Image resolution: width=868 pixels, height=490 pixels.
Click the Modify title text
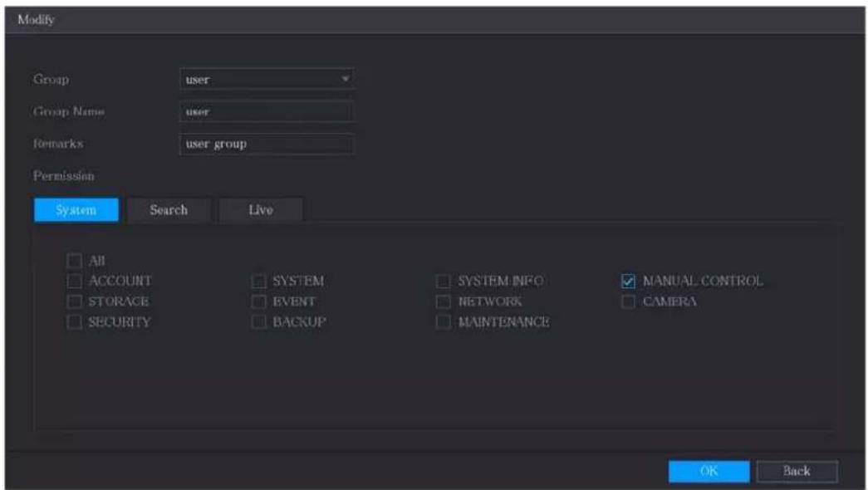[36, 20]
